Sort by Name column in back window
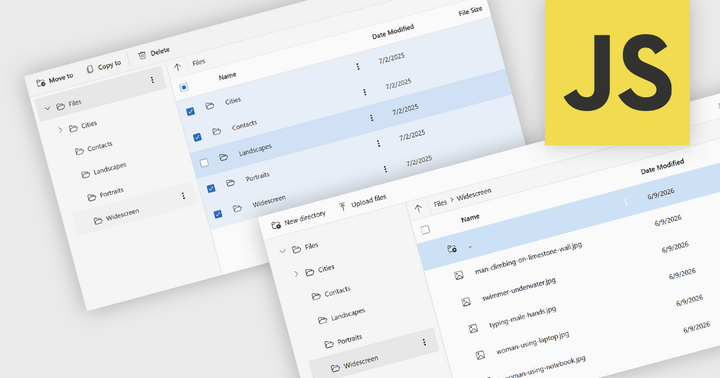The image size is (720, 378). click(227, 76)
